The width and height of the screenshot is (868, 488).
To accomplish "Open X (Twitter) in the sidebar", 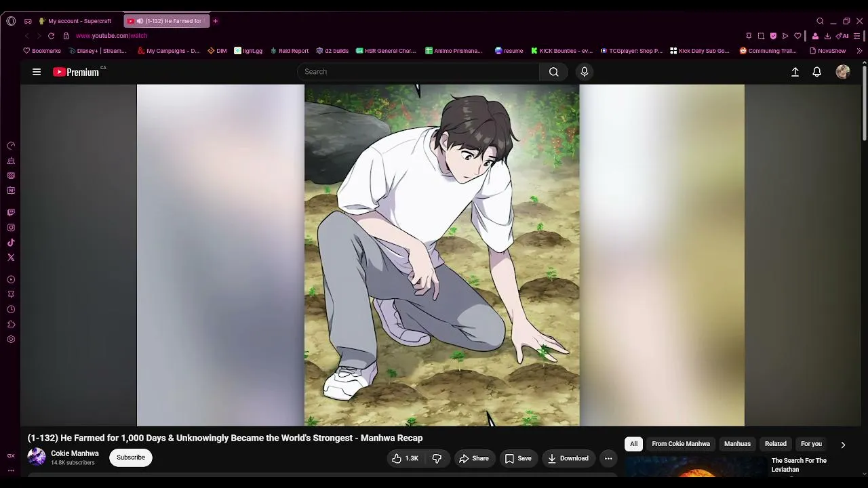I will pyautogui.click(x=11, y=258).
